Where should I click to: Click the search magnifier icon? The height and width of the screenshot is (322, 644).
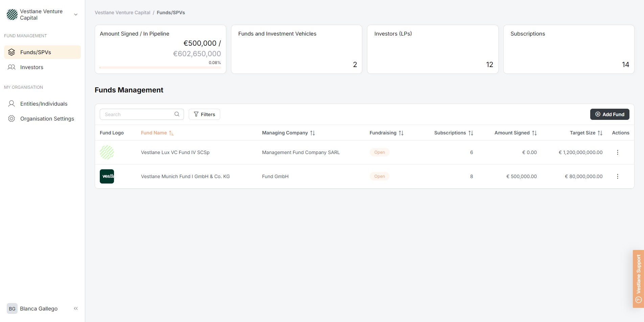click(177, 114)
